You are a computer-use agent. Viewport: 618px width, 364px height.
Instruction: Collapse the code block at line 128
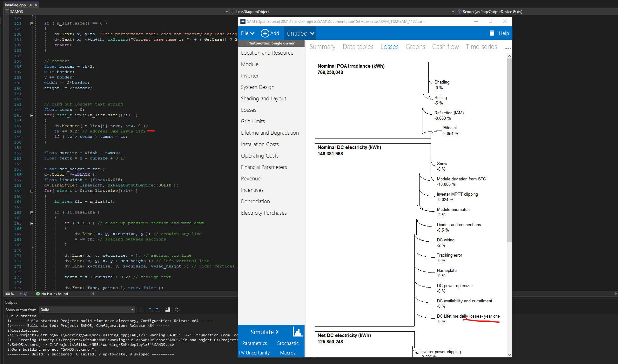[32, 24]
